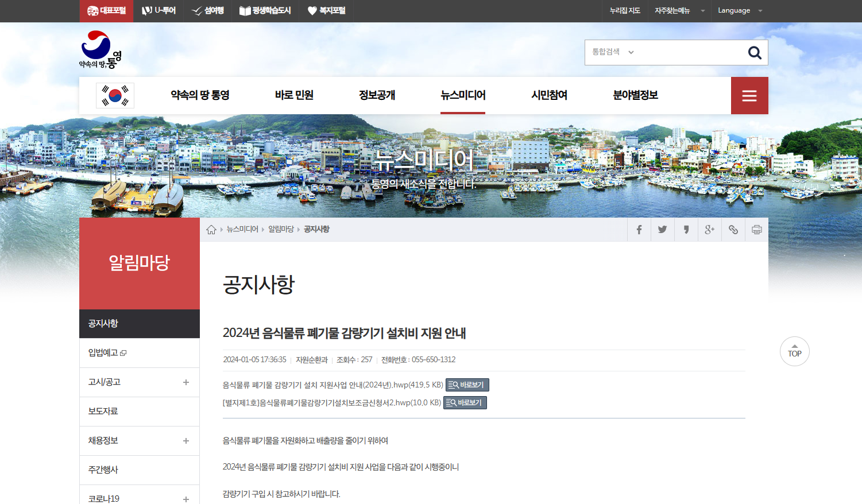The width and height of the screenshot is (862, 504).
Task: Open the 통합검색 category dropdown
Action: [613, 52]
